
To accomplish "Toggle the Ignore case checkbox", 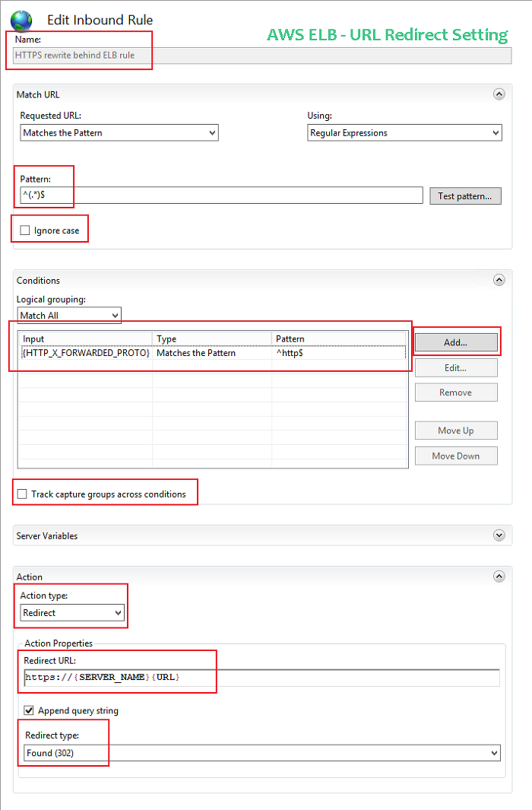I will click(25, 230).
